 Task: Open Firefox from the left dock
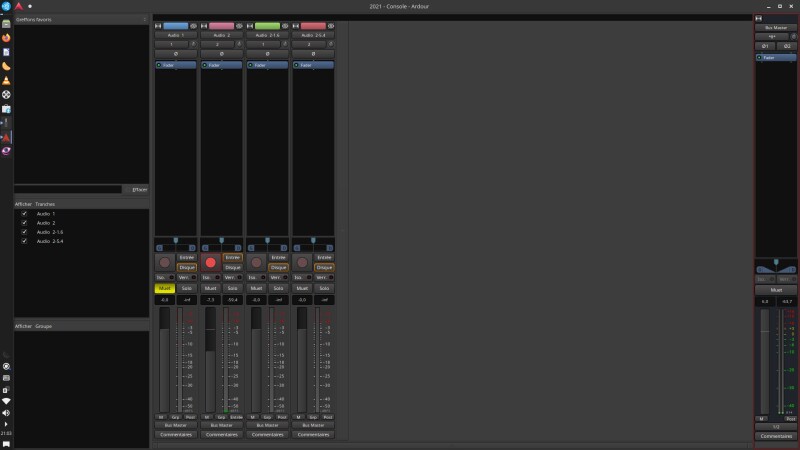point(6,37)
